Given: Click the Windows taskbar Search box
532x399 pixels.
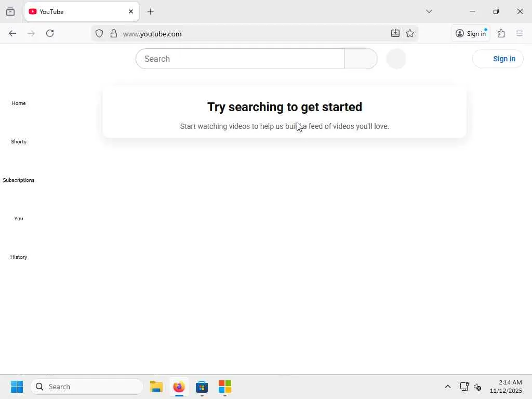Looking at the screenshot, I should pyautogui.click(x=87, y=387).
